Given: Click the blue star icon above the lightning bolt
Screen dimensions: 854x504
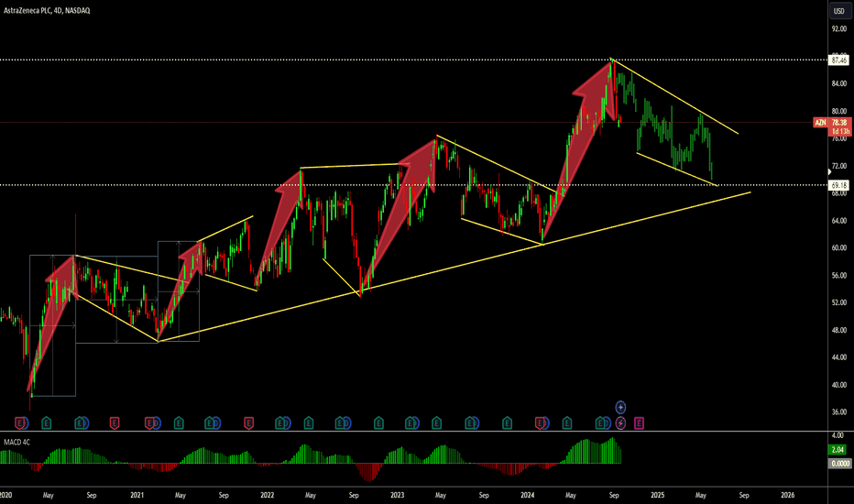Looking at the screenshot, I should (620, 407).
